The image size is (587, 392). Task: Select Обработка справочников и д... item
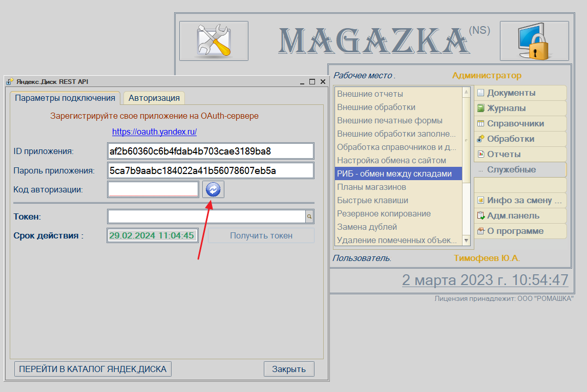coord(399,147)
